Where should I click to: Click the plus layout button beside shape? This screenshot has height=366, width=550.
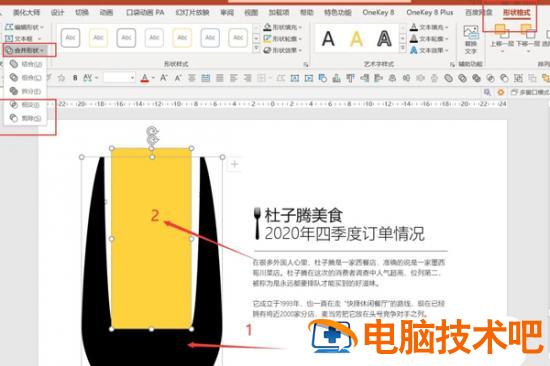point(235,164)
